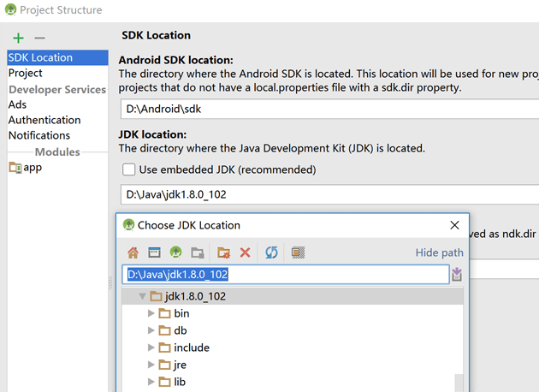
Task: Click the Desktop directory toolbar icon
Action: pyautogui.click(x=154, y=252)
